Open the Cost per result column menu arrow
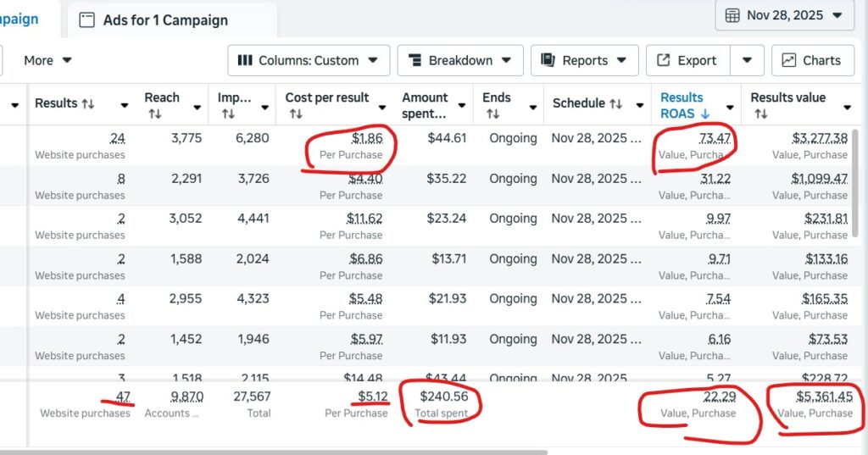The width and height of the screenshot is (868, 455). point(383,106)
